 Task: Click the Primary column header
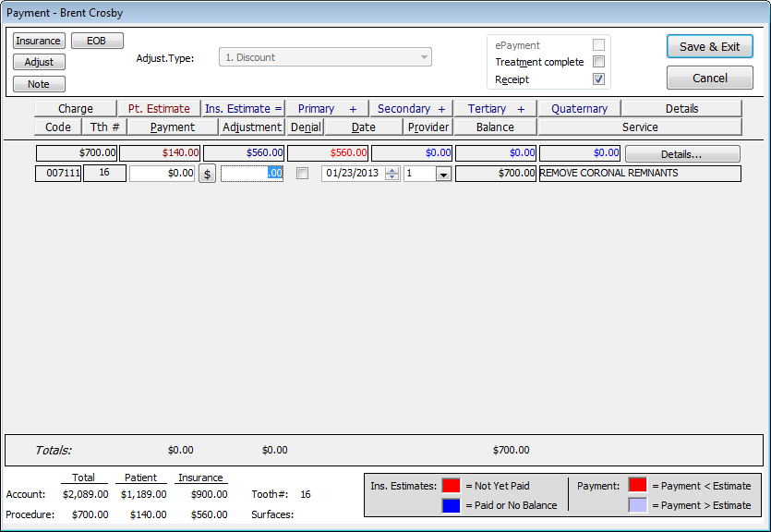[328, 109]
